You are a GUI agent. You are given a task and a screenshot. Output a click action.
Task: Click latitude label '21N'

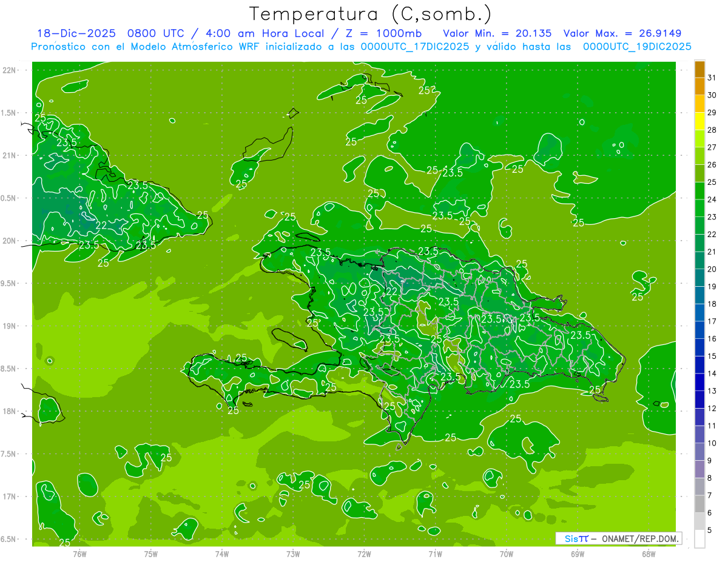[10, 155]
